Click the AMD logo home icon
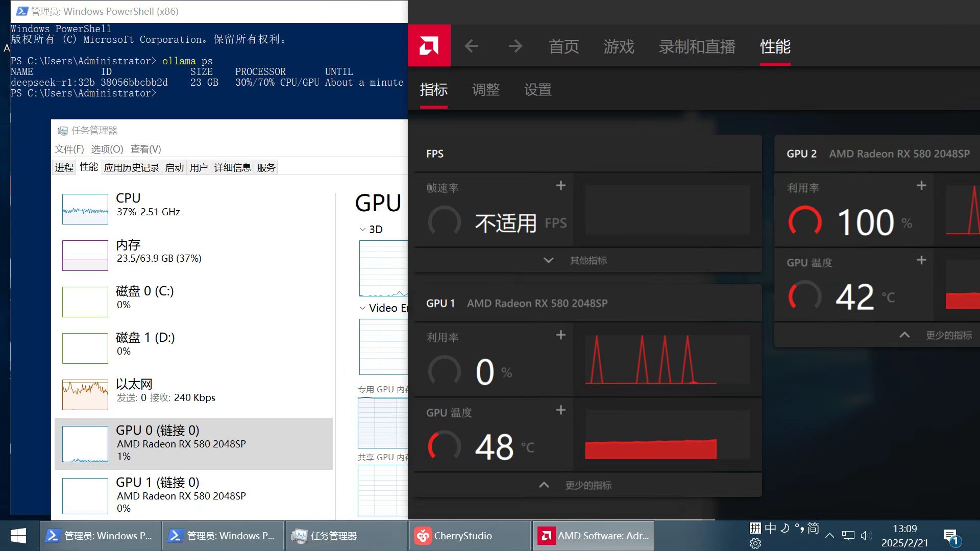Viewport: 980px width, 551px height. (429, 46)
